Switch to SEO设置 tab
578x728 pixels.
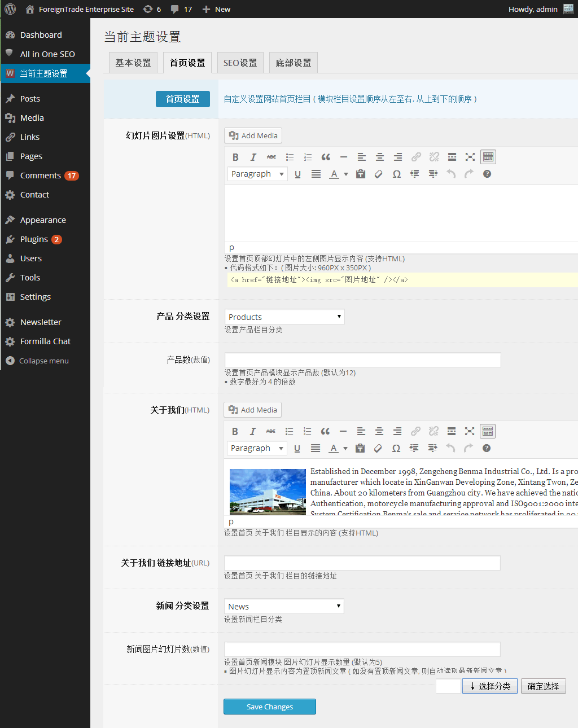(x=240, y=63)
